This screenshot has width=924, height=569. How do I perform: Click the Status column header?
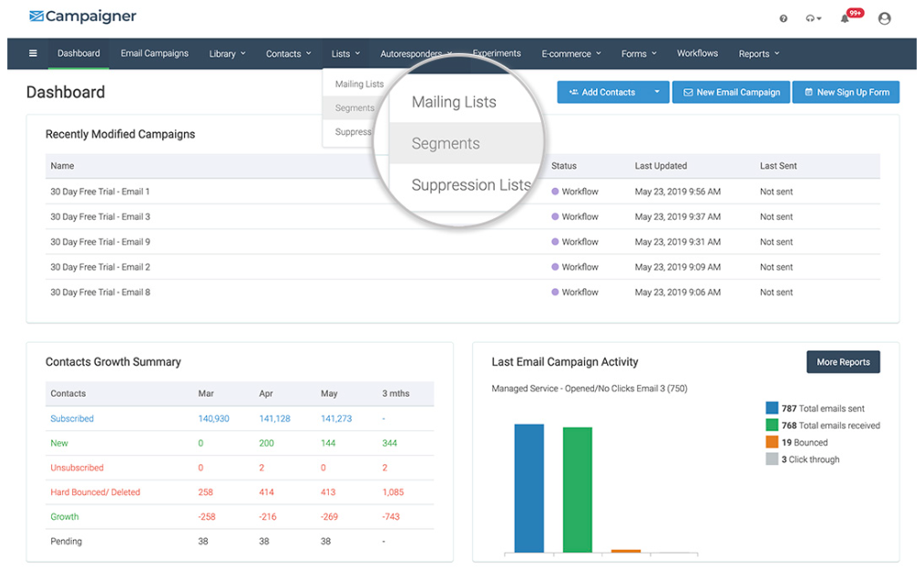coord(564,166)
